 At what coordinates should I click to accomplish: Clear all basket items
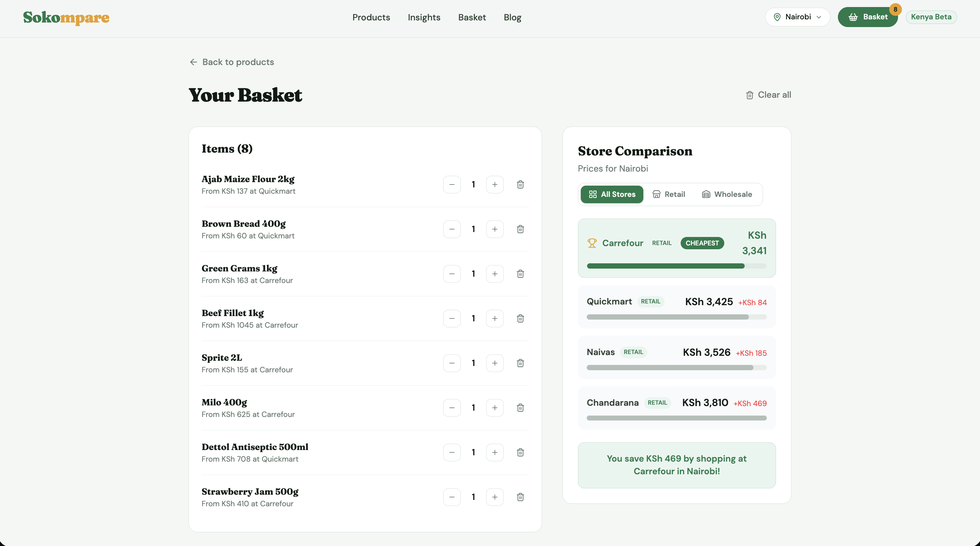[x=769, y=95]
